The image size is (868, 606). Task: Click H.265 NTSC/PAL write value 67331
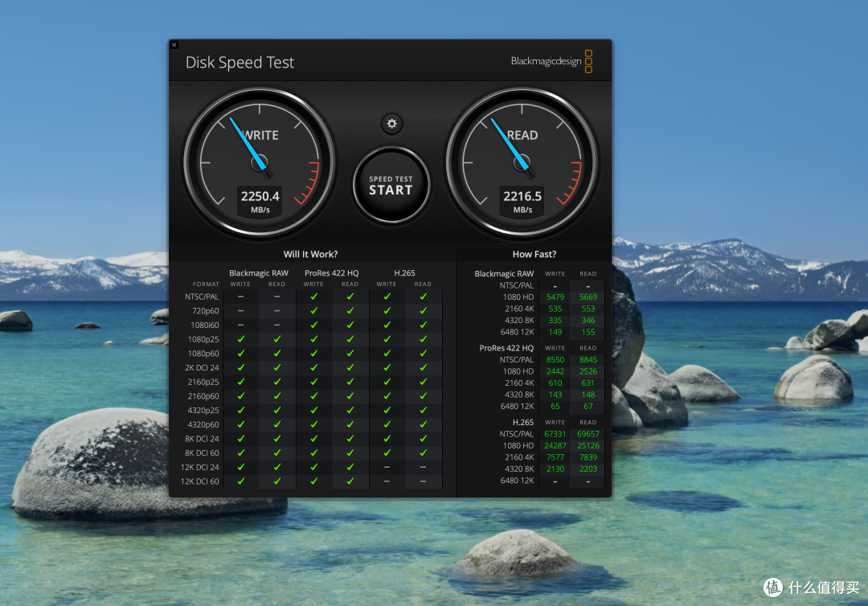[x=555, y=434]
